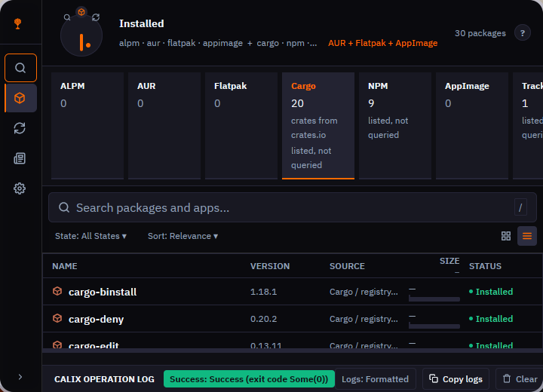Click the refresh icon on the header dial
The width and height of the screenshot is (543, 392).
[96, 17]
